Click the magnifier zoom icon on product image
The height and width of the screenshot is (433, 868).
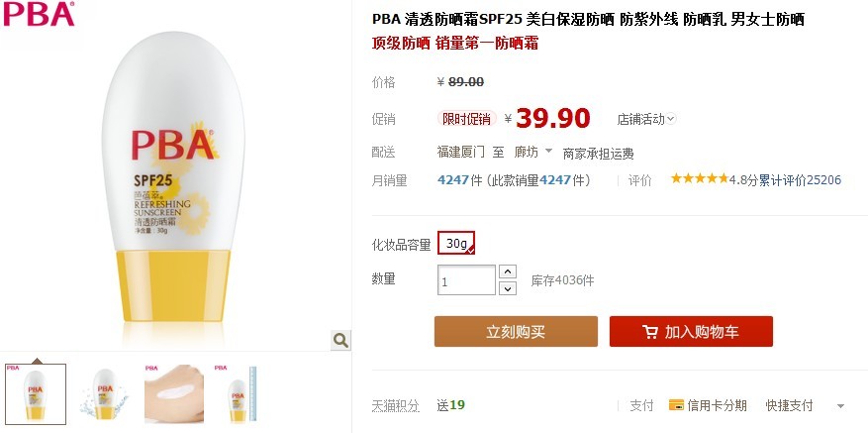(340, 340)
